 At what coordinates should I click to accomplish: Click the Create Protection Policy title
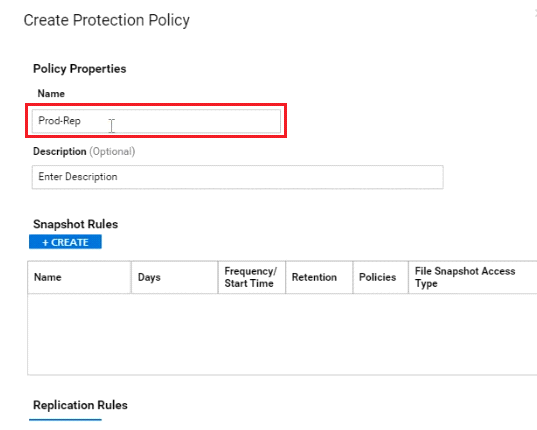(107, 20)
